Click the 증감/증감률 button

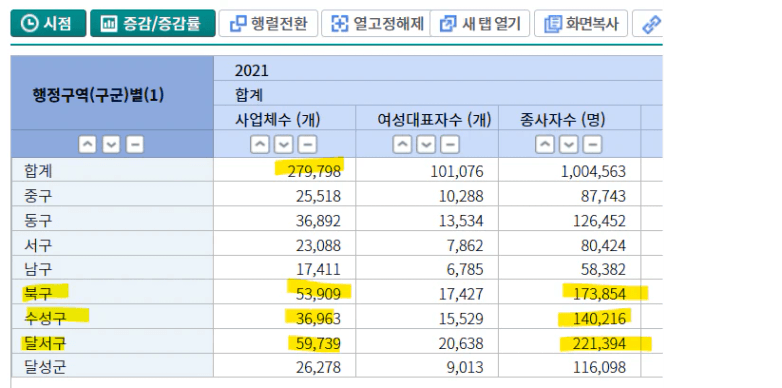[x=153, y=23]
